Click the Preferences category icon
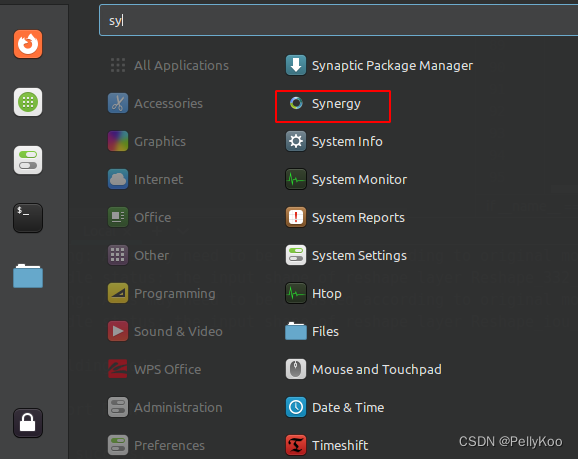The width and height of the screenshot is (578, 459). [118, 445]
